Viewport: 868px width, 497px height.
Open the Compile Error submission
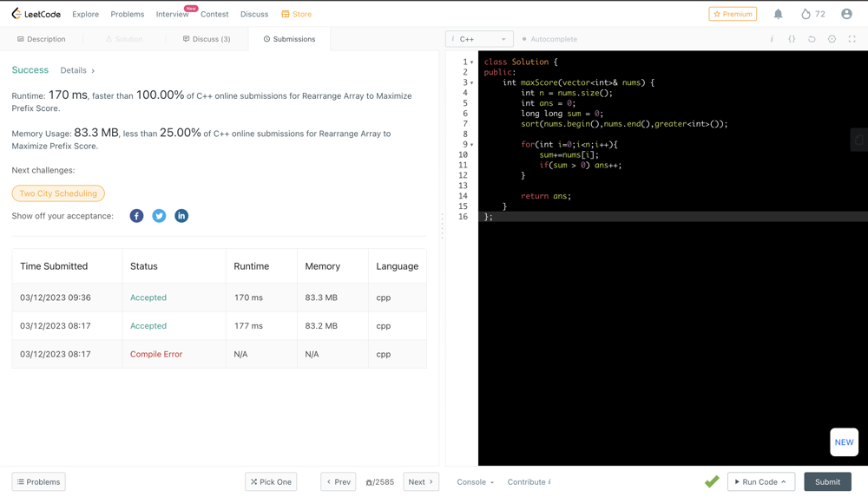(156, 354)
